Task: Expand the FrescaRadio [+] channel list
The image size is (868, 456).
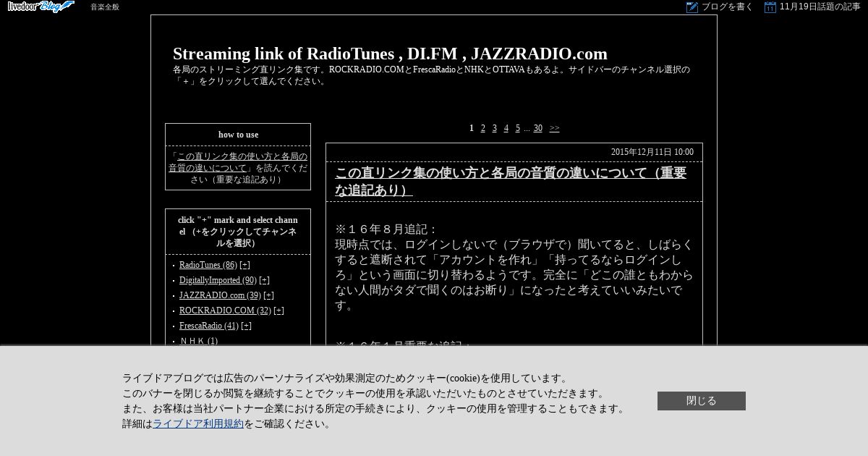Action: (246, 326)
